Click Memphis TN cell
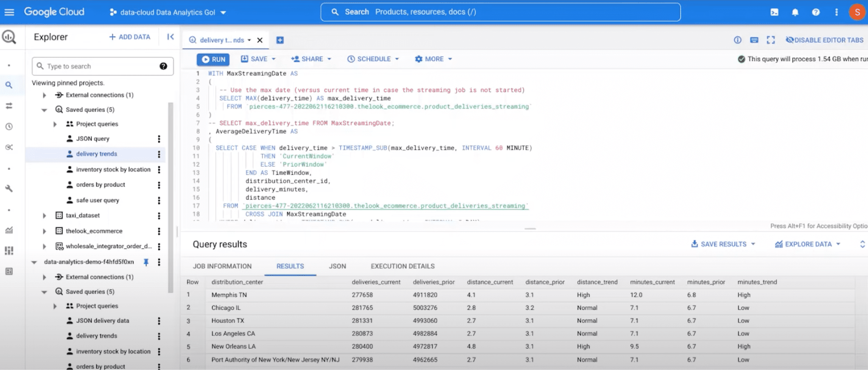 pyautogui.click(x=229, y=295)
